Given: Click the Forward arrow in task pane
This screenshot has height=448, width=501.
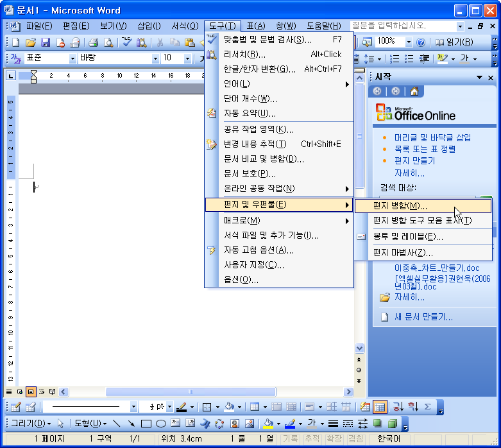Looking at the screenshot, I should tap(396, 91).
